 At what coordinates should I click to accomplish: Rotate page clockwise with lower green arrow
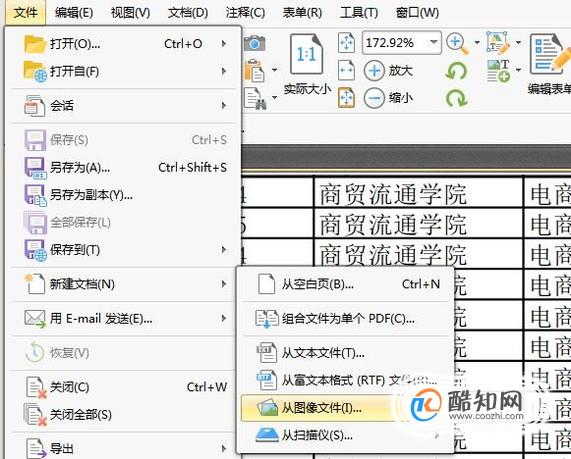click(x=456, y=98)
